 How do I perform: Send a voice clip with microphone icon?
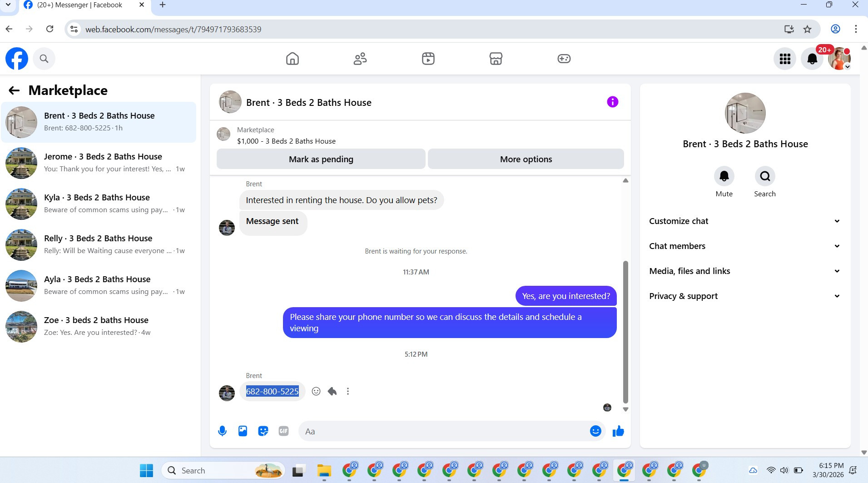(x=223, y=431)
